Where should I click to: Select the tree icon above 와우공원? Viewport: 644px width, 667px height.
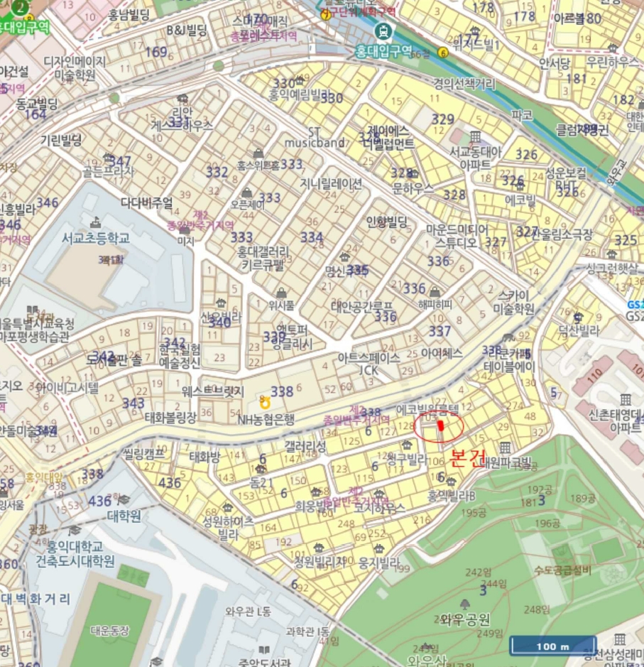[465, 604]
